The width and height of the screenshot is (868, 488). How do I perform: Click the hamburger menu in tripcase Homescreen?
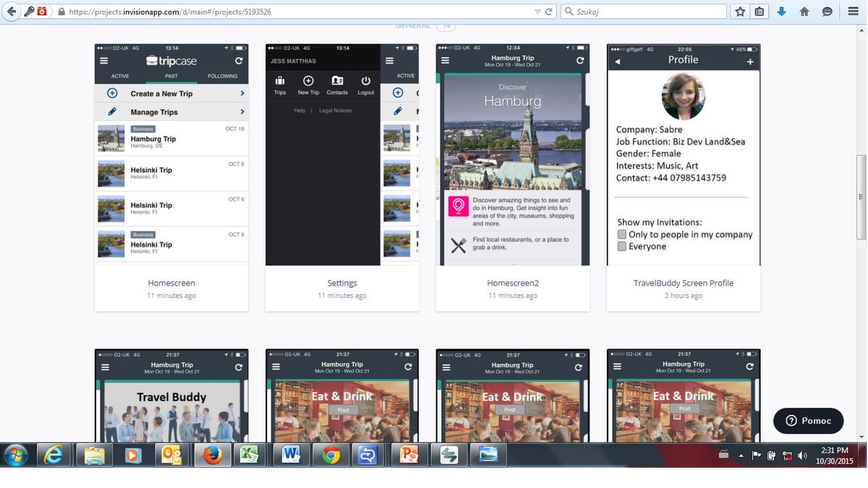pos(104,61)
